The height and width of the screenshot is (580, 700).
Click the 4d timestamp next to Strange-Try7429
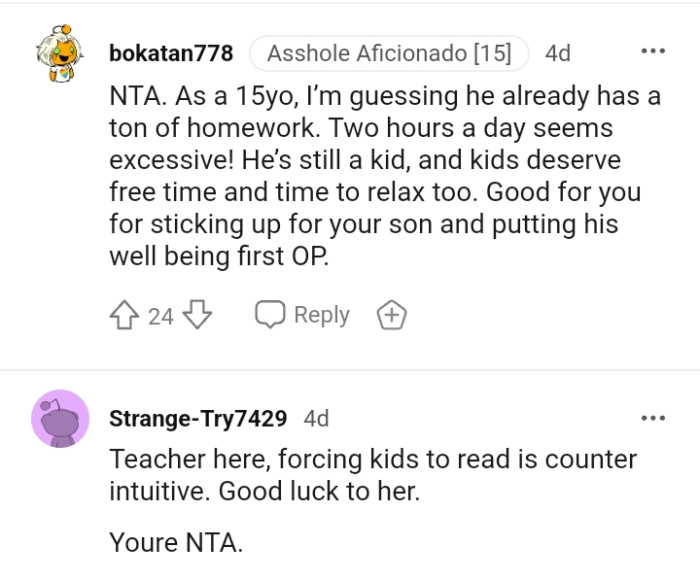tap(316, 419)
